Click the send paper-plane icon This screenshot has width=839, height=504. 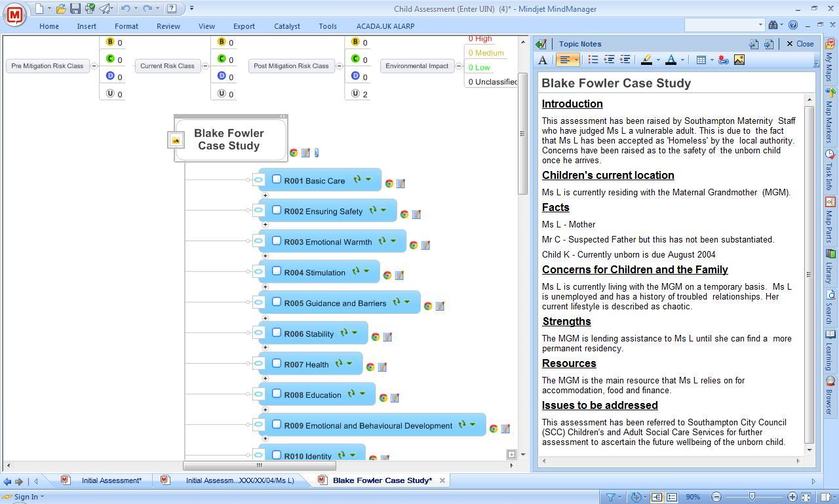[x=104, y=9]
